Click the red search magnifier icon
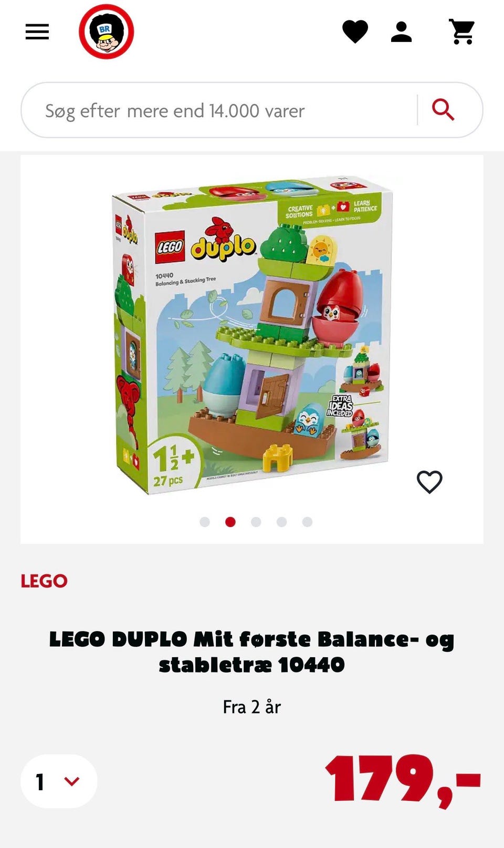The height and width of the screenshot is (848, 504). coord(443,110)
